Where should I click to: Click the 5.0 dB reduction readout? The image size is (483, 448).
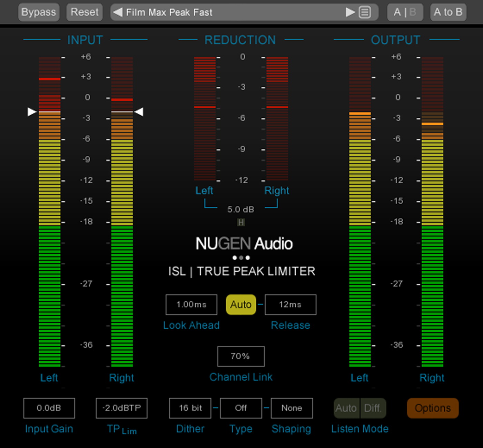coord(241,210)
